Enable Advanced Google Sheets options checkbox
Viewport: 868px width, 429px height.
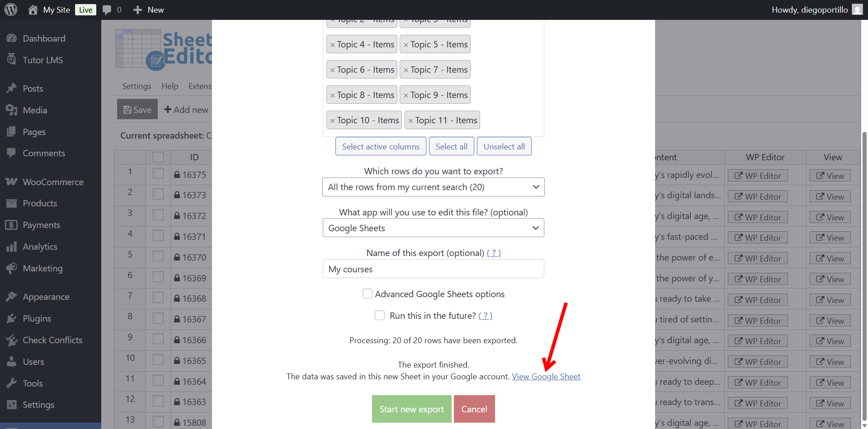(368, 294)
